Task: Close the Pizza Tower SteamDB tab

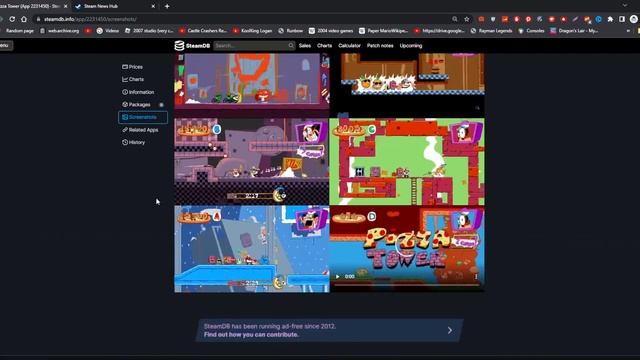Action: [65, 6]
